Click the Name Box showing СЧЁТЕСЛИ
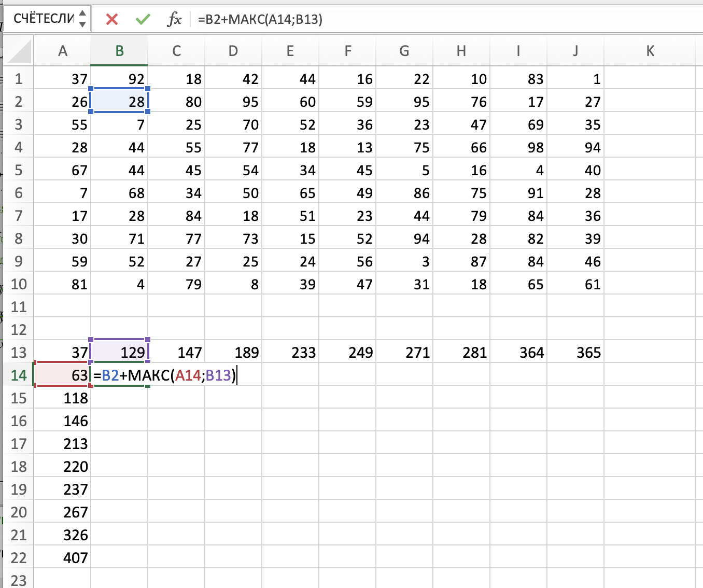 [44, 19]
